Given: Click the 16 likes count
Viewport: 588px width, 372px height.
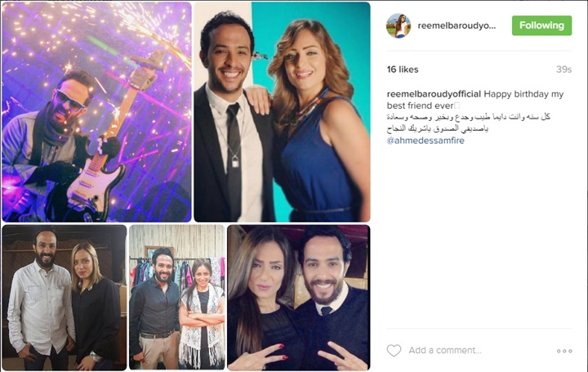Looking at the screenshot, I should coord(403,69).
